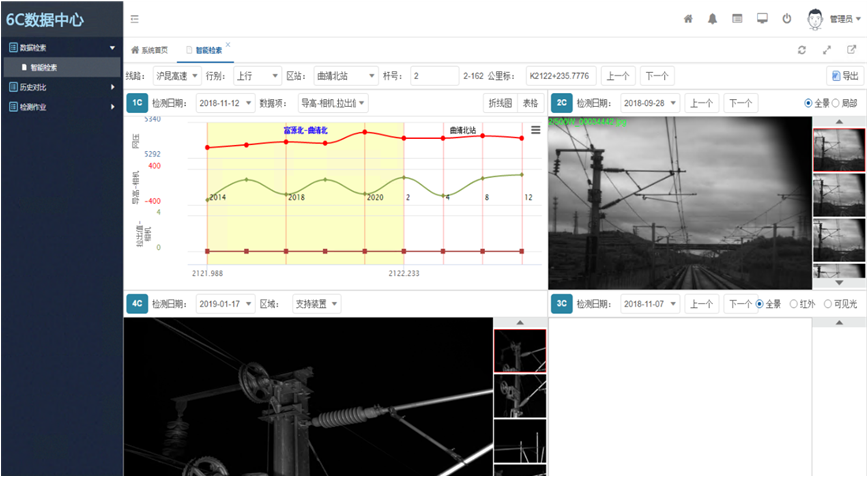868x477 pixels.
Task: Expand the page to fullscreen using arrows icon
Action: click(x=827, y=50)
